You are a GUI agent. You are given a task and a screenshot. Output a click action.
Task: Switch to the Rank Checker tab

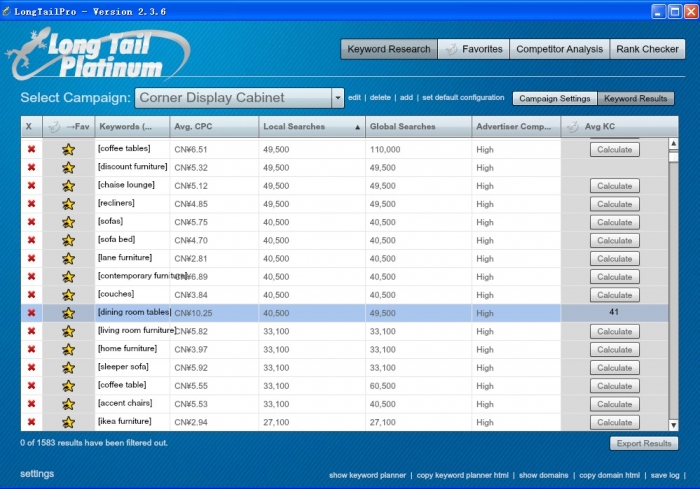click(647, 49)
